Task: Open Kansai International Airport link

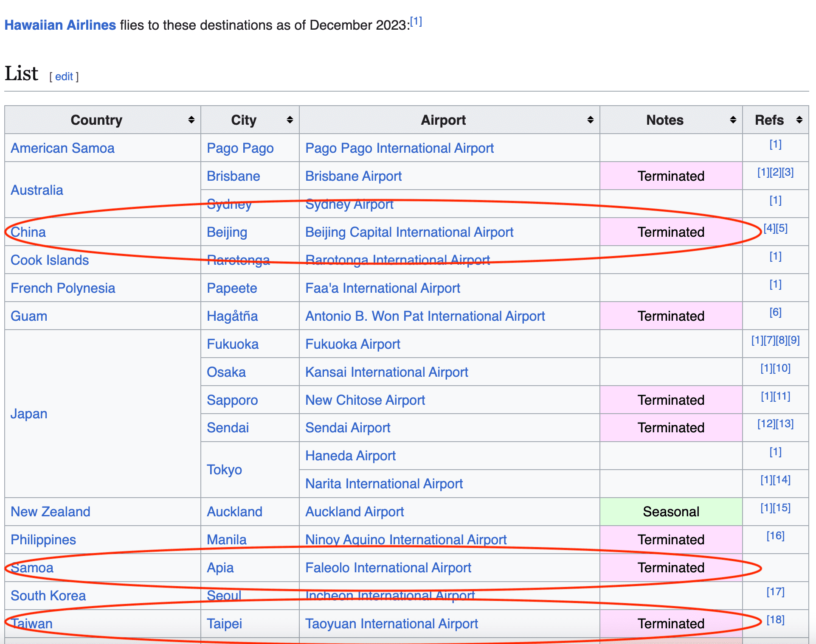Action: [387, 372]
